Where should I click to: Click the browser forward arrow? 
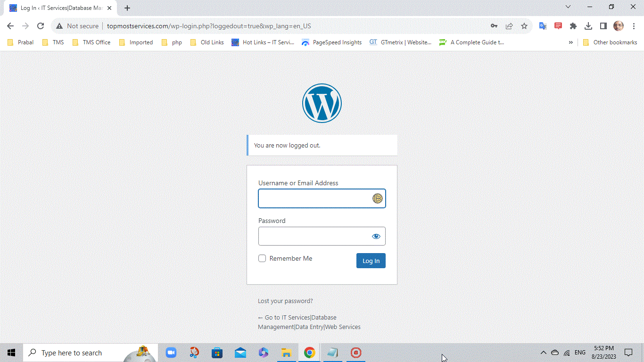pos(25,26)
